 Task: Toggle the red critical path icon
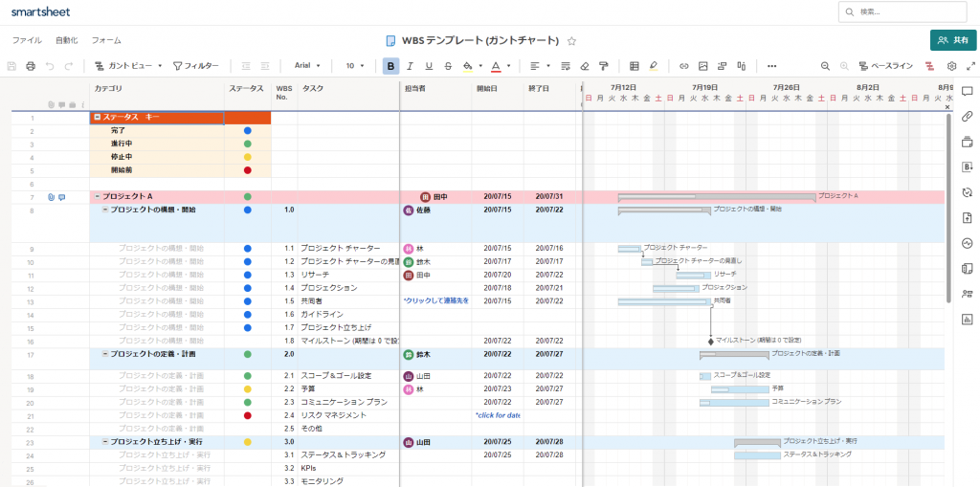930,66
